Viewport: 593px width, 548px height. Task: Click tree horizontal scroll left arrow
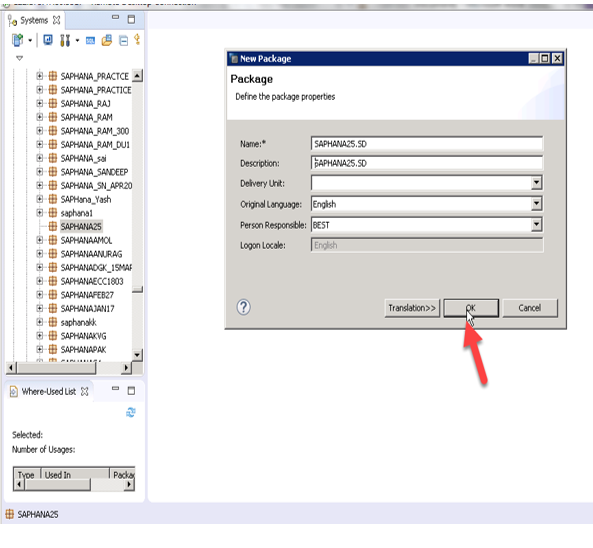click(x=11, y=368)
